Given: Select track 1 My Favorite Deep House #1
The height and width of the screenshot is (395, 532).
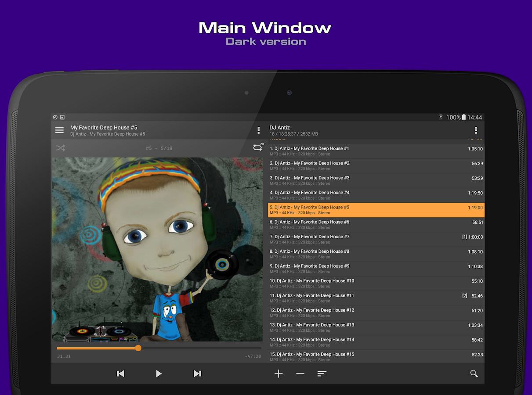Looking at the screenshot, I should pos(376,151).
